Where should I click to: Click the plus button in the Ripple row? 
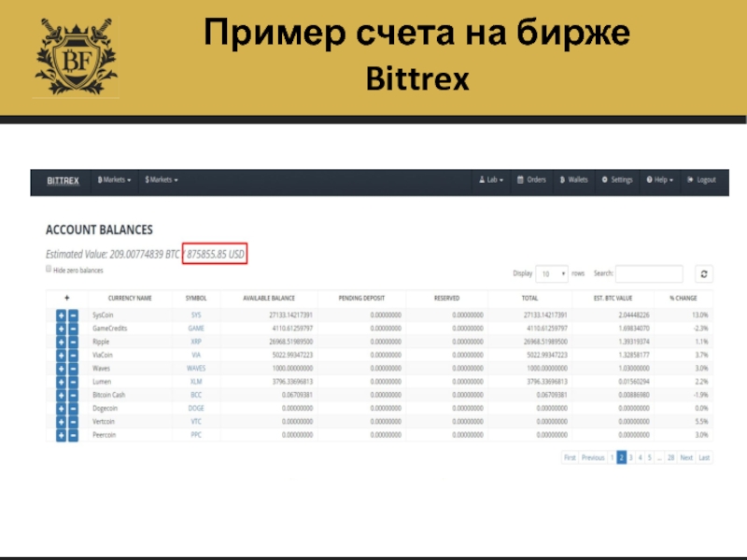click(61, 342)
